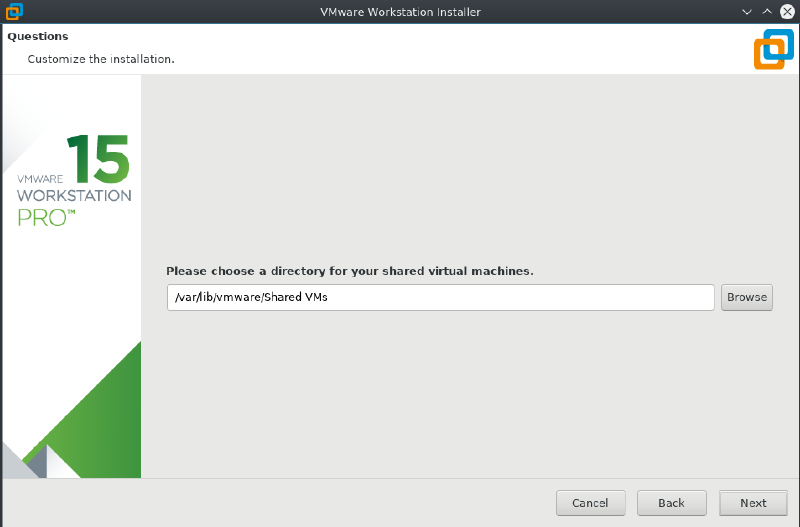The image size is (800, 527).
Task: Focus the shared VMs directory path field
Action: click(440, 297)
